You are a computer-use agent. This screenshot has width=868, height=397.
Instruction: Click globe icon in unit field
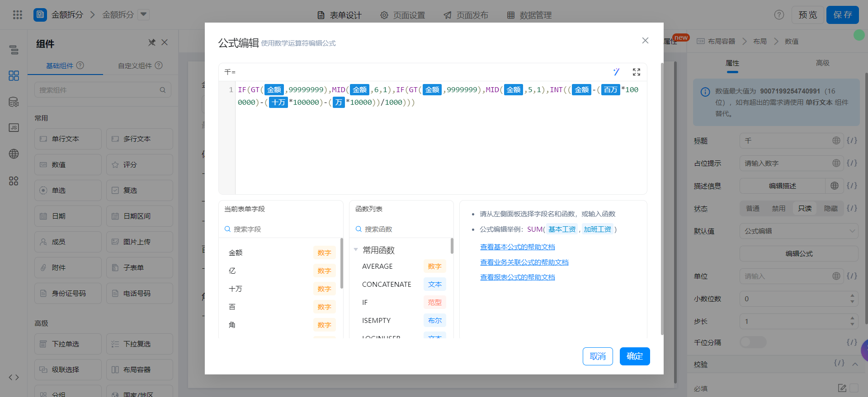tap(836, 276)
